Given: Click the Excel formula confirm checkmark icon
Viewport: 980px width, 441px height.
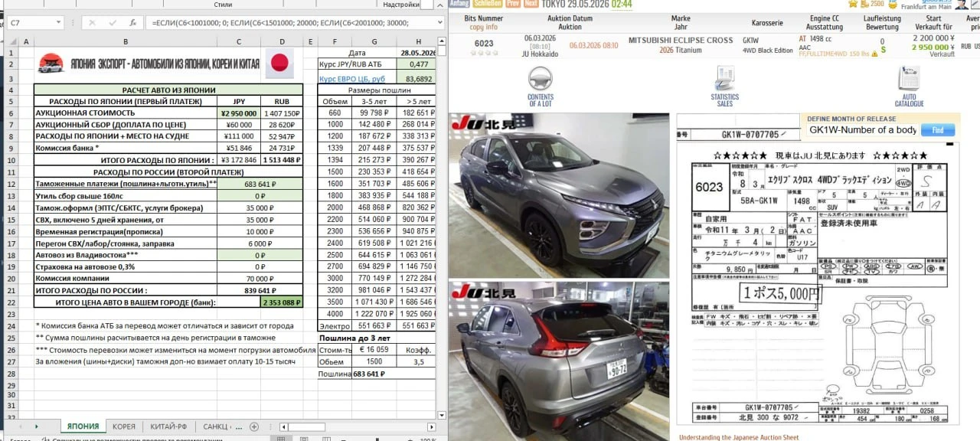Looking at the screenshot, I should point(113,23).
